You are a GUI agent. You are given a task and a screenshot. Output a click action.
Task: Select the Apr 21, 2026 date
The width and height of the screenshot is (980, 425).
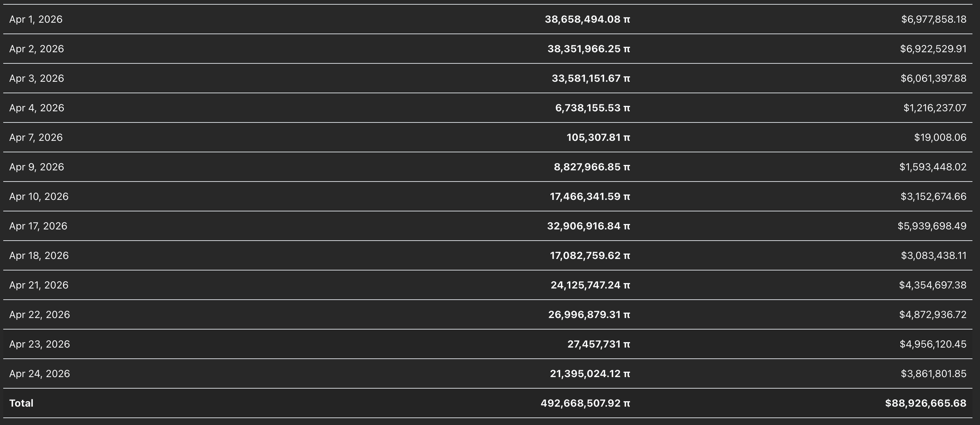[39, 285]
